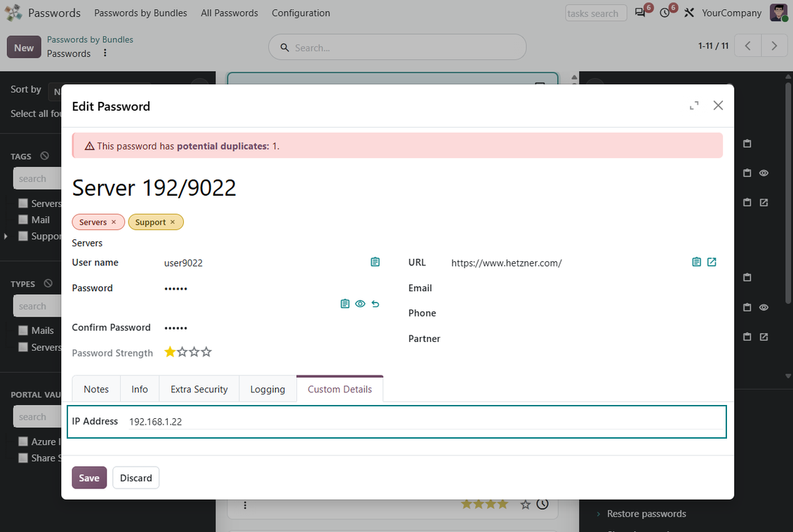Open Passwords by Bundles menu
The height and width of the screenshot is (532, 793).
(x=140, y=13)
